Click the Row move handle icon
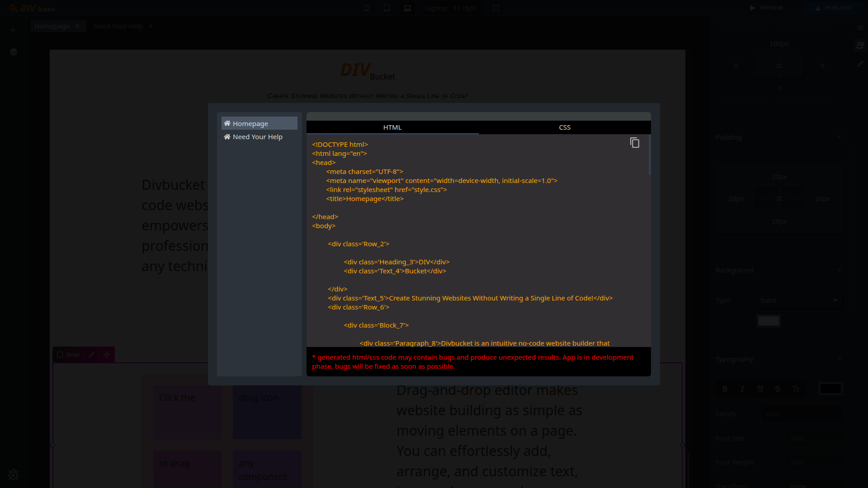This screenshot has height=488, width=868. pyautogui.click(x=107, y=355)
